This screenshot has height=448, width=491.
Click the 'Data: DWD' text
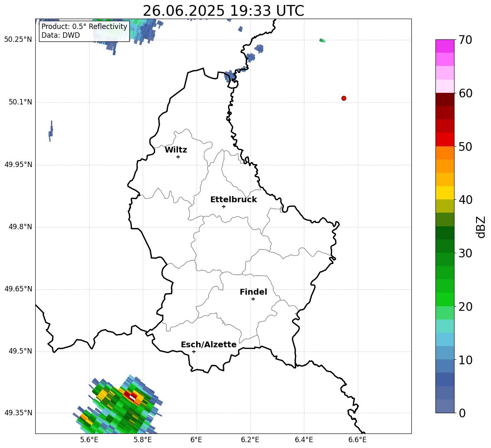61,35
